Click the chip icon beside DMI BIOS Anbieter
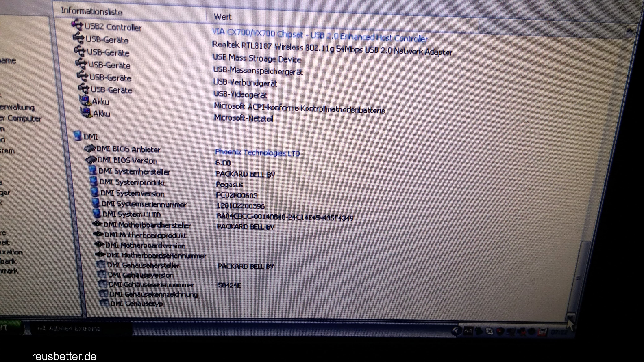Image resolution: width=644 pixels, height=362 pixels. click(x=90, y=149)
